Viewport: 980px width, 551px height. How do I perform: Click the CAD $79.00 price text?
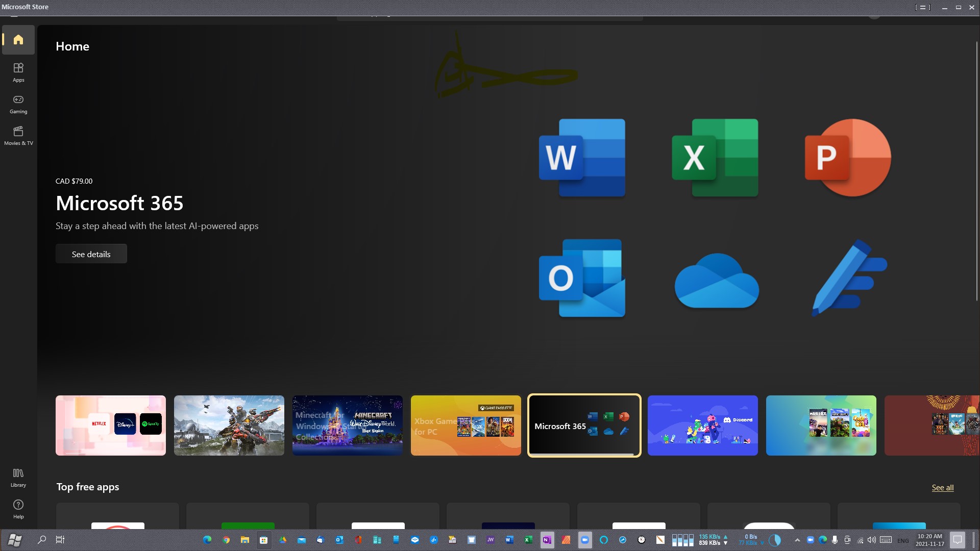coord(74,181)
